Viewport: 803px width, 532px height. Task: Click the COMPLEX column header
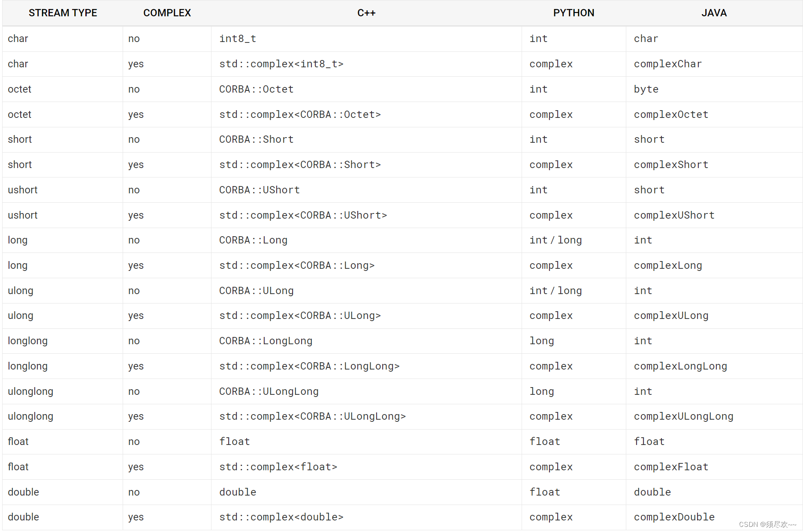tap(167, 13)
